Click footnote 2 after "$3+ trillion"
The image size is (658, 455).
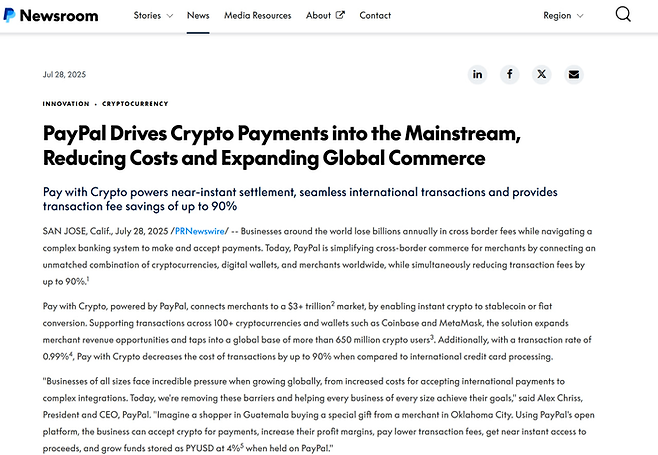click(x=333, y=303)
